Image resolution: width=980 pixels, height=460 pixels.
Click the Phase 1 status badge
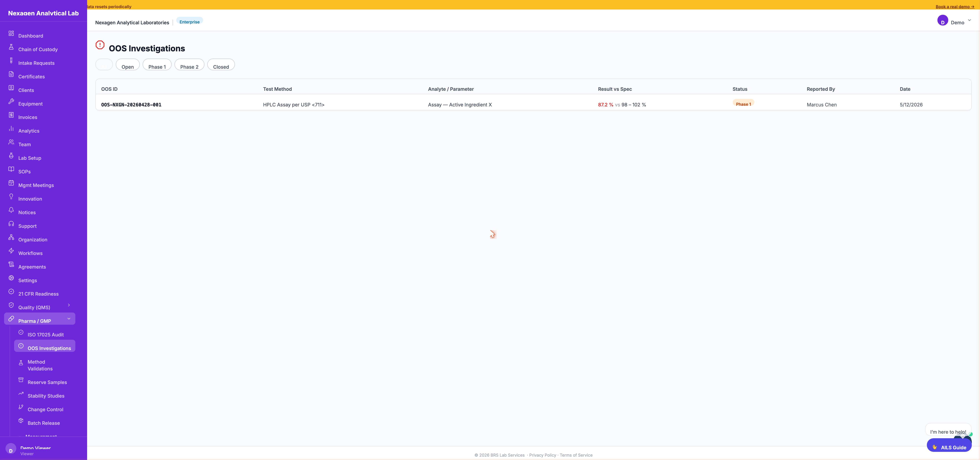coord(743,103)
